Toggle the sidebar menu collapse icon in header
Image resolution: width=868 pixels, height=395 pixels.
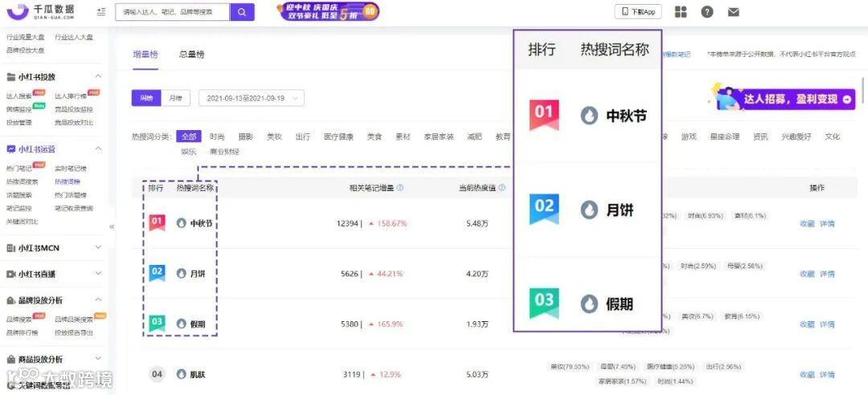pyautogui.click(x=100, y=11)
